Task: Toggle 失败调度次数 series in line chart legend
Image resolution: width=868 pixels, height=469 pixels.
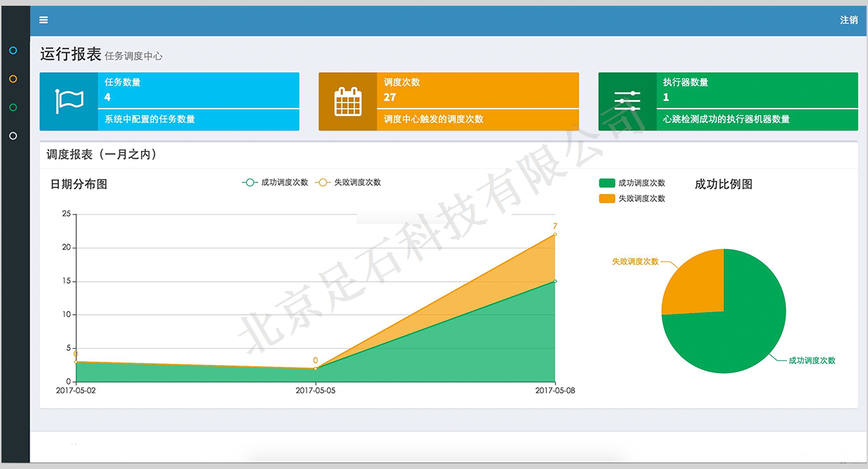Action: (x=349, y=183)
